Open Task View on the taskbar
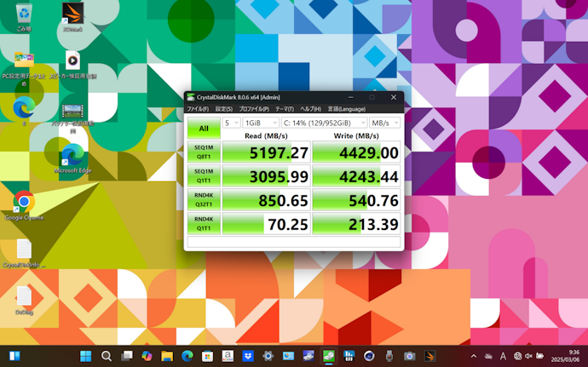588x367 pixels. pyautogui.click(x=127, y=356)
